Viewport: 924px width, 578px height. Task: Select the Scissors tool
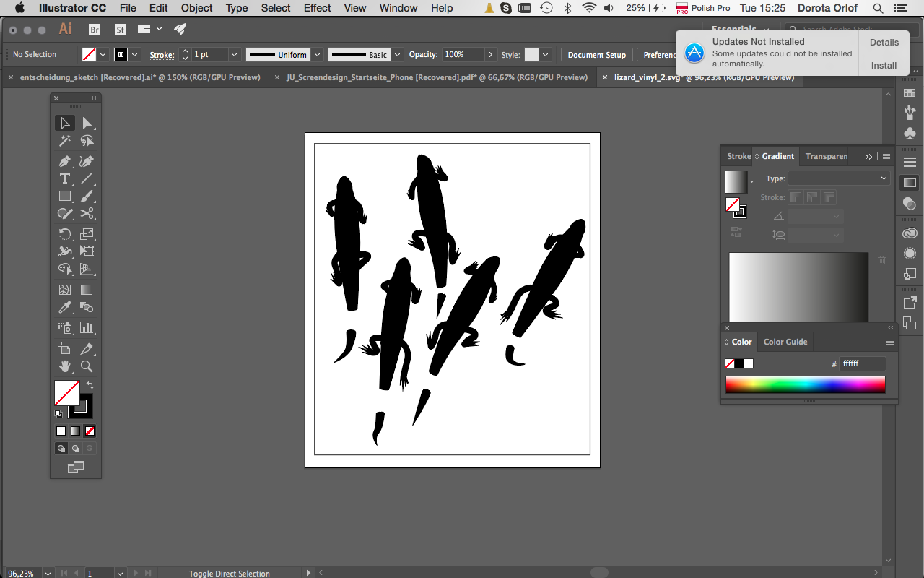pyautogui.click(x=87, y=214)
